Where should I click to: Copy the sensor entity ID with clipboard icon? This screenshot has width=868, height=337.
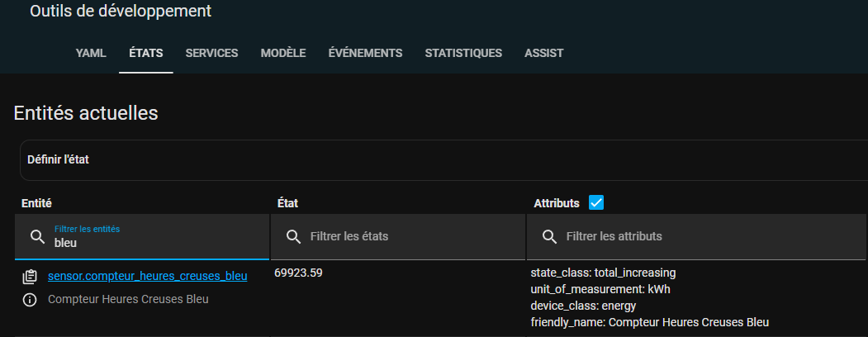30,277
